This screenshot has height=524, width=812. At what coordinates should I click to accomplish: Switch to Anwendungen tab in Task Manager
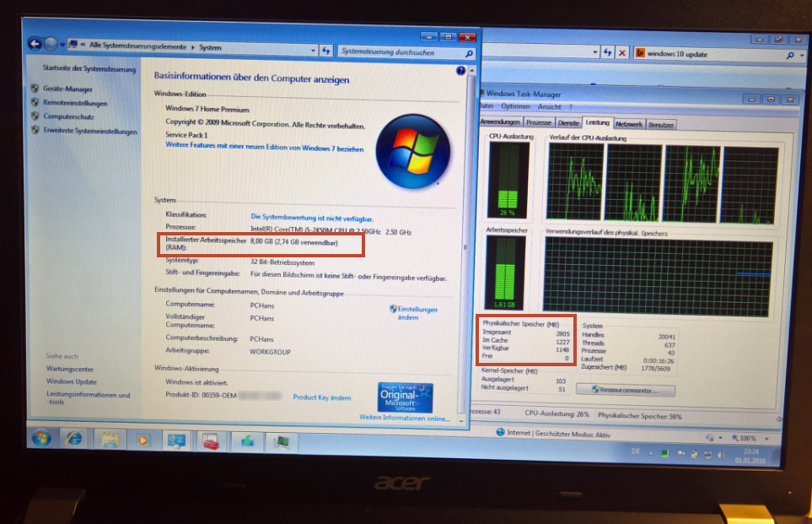500,122
